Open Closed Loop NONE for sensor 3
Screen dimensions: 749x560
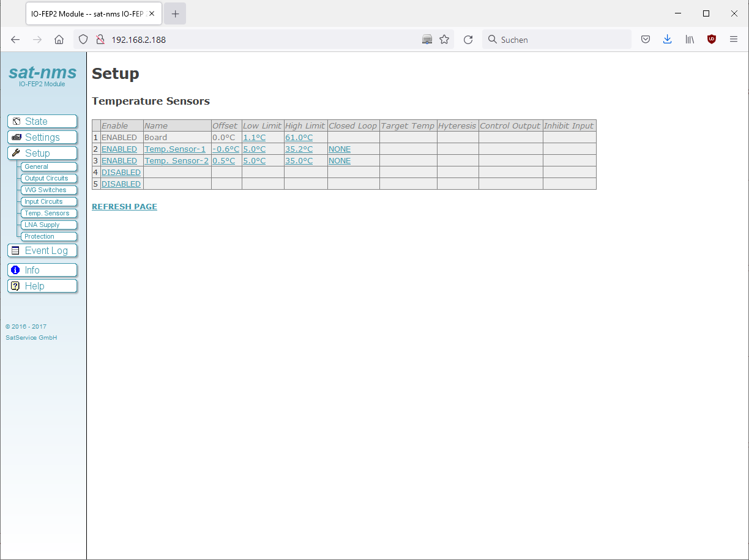pos(340,161)
